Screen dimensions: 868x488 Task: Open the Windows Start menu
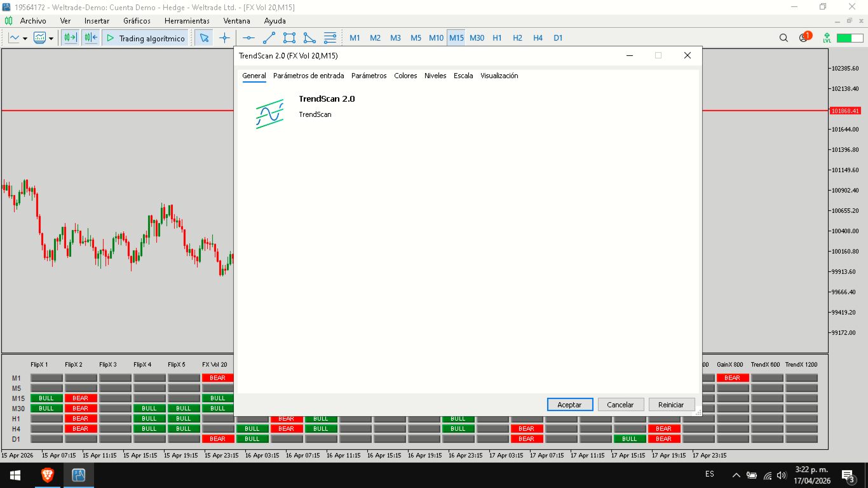(x=15, y=475)
